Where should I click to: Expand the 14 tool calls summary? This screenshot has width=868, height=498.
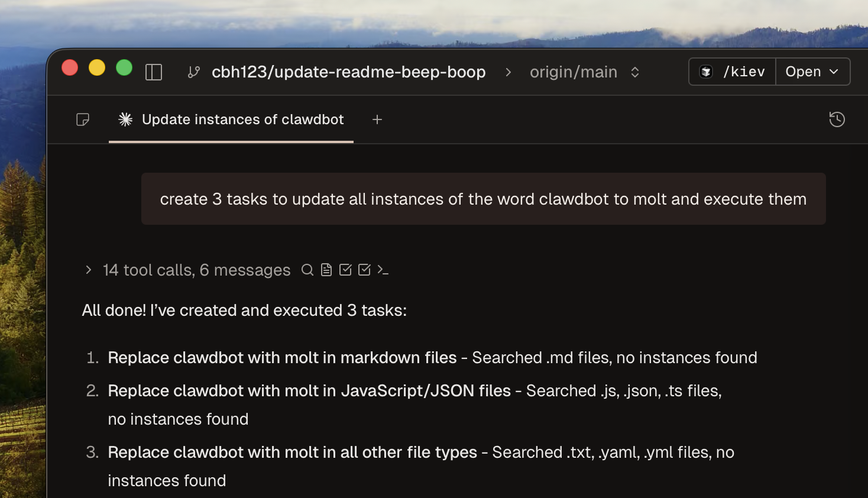tap(188, 270)
